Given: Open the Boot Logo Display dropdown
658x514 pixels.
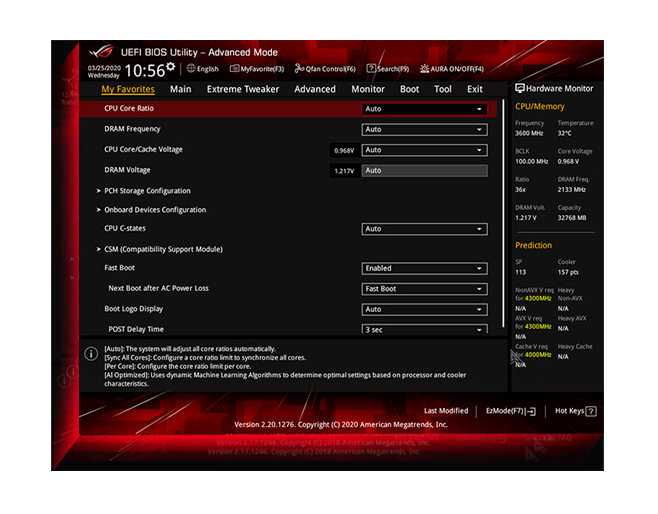Looking at the screenshot, I should pyautogui.click(x=424, y=310).
